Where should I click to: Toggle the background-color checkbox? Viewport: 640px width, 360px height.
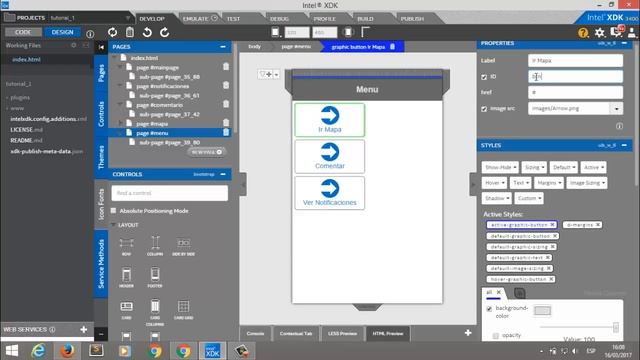coord(489,309)
